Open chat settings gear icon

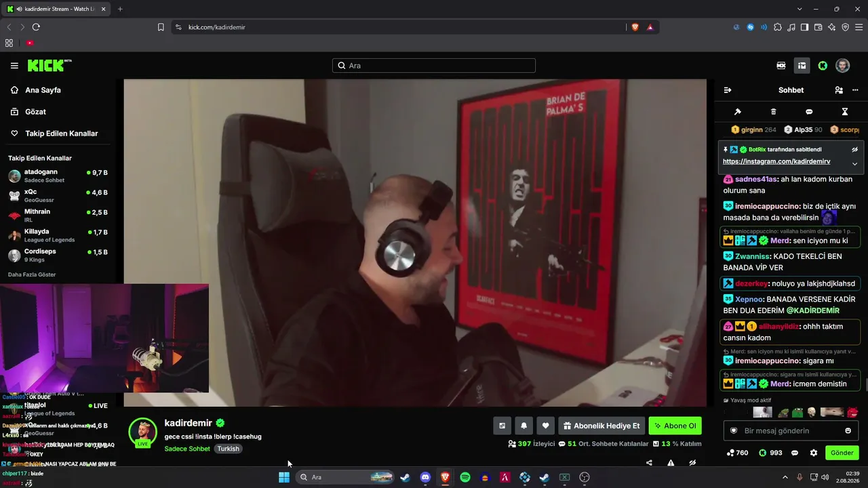coord(813,453)
